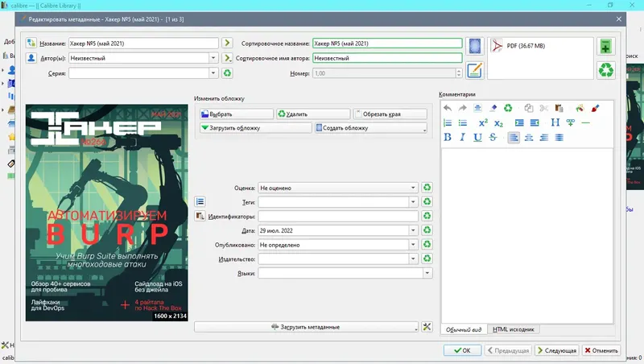Viewport: 644px width, 364px height.
Task: Select all text in comments editor
Action: [x=477, y=108]
